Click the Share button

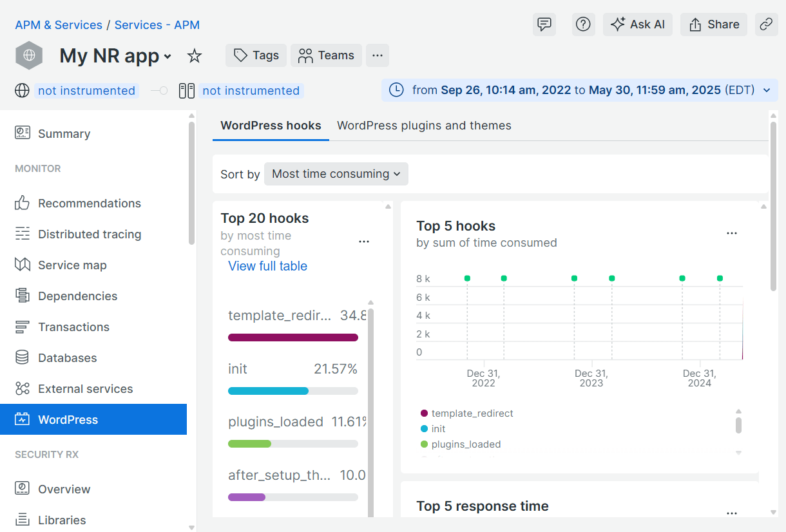coord(714,24)
